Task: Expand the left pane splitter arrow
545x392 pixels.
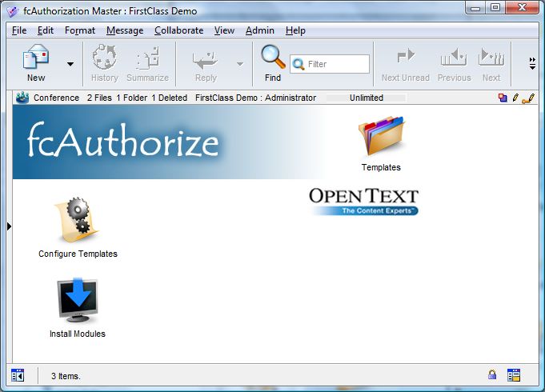Action: 9,227
